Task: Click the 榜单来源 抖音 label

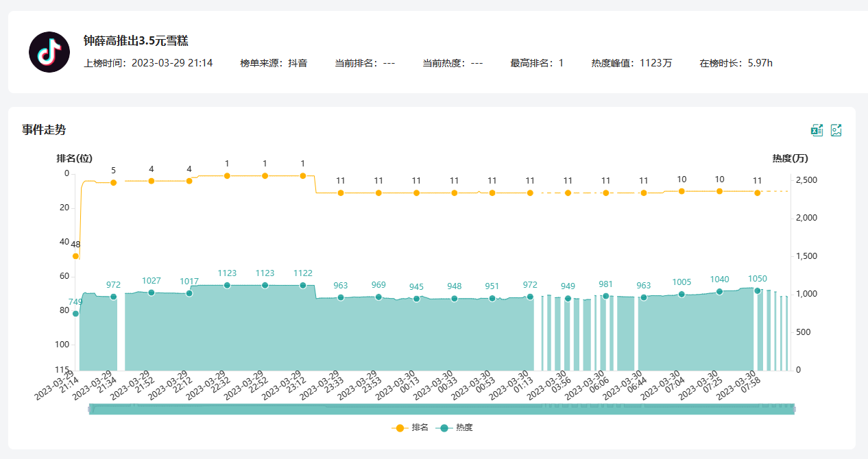Action: point(274,63)
